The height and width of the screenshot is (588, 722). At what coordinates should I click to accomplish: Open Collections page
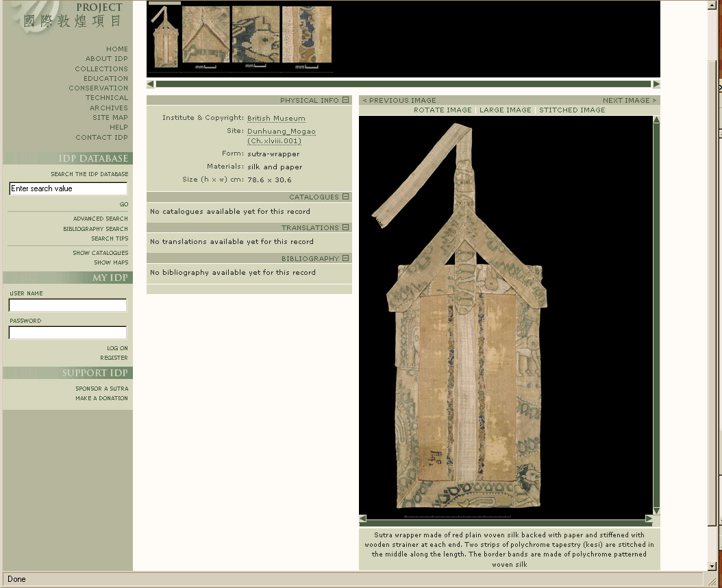101,69
